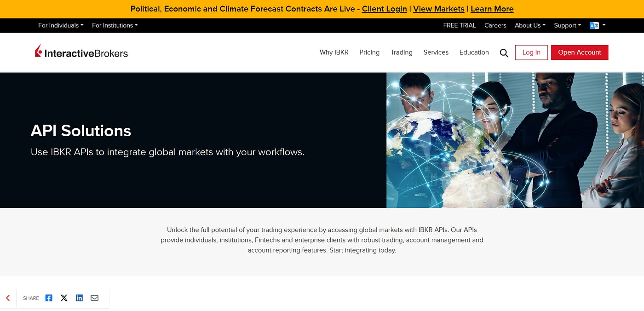Share page via email envelope icon
This screenshot has height=311, width=644.
(94, 298)
